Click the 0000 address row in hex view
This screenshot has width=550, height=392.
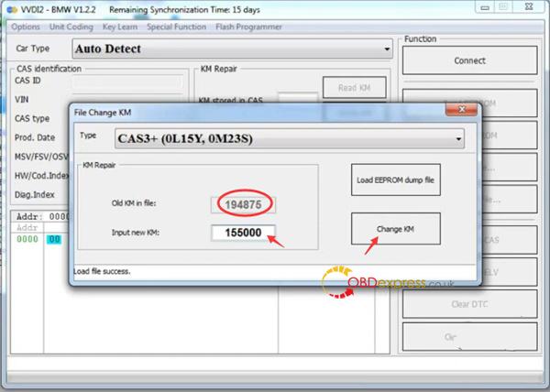coord(27,239)
